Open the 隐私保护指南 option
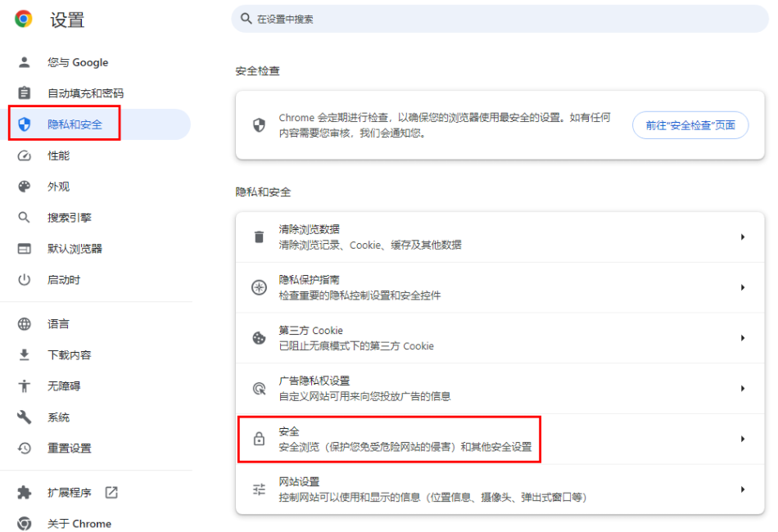Image resolution: width=778 pixels, height=532 pixels. pyautogui.click(x=500, y=287)
